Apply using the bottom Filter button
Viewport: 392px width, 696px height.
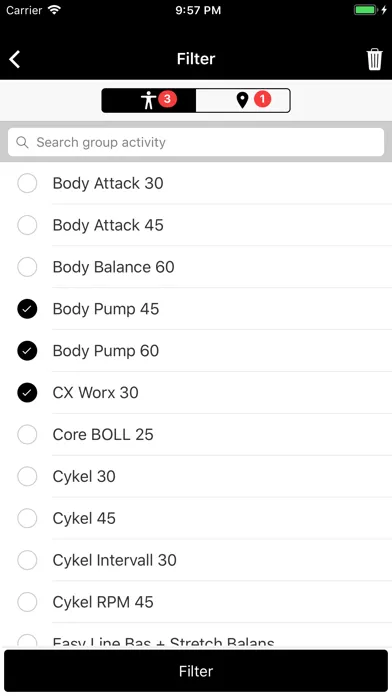pyautogui.click(x=196, y=671)
